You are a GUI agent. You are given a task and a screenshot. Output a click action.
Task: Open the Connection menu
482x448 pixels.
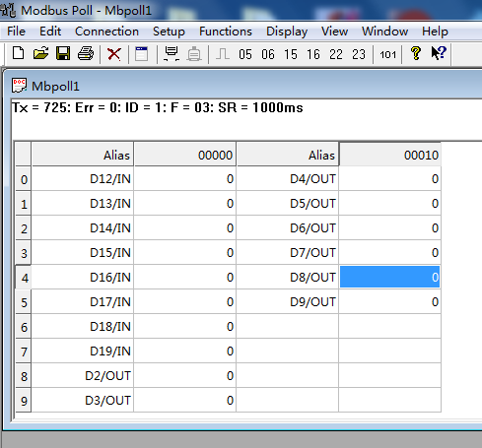pyautogui.click(x=106, y=32)
